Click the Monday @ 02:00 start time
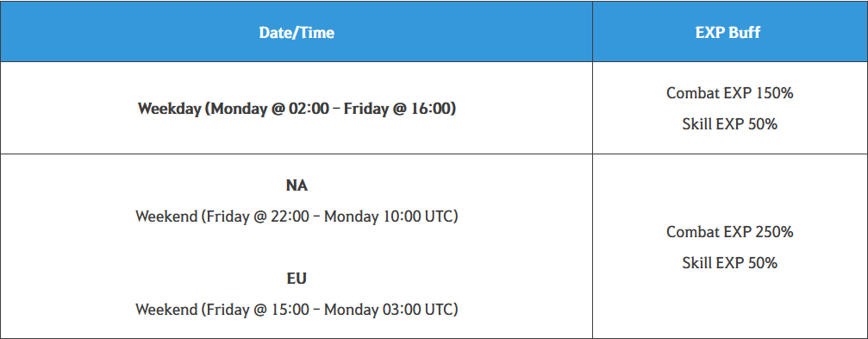 pyautogui.click(x=270, y=108)
